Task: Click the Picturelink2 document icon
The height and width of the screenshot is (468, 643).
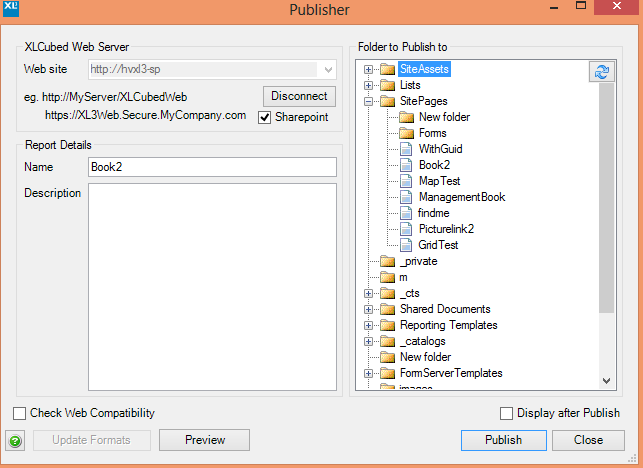Action: pos(406,229)
